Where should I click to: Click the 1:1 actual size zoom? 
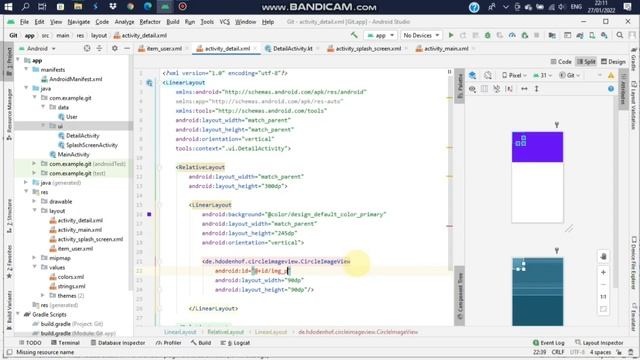[x=603, y=297]
